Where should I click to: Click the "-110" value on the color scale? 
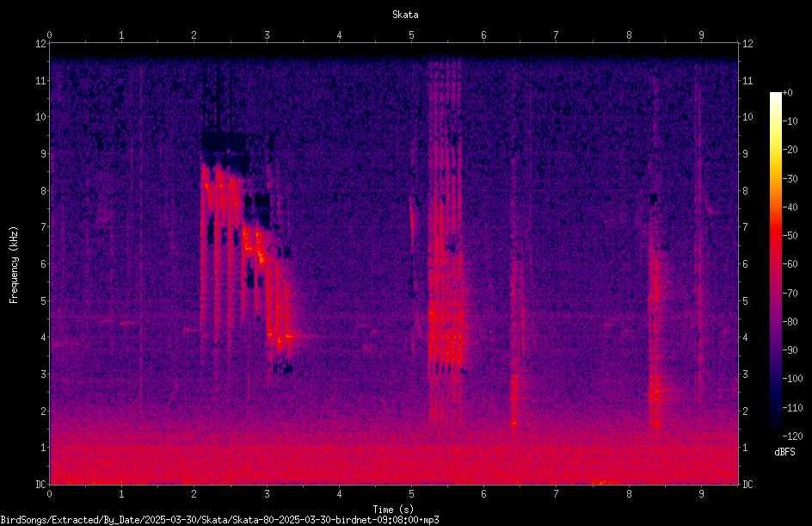(x=792, y=408)
